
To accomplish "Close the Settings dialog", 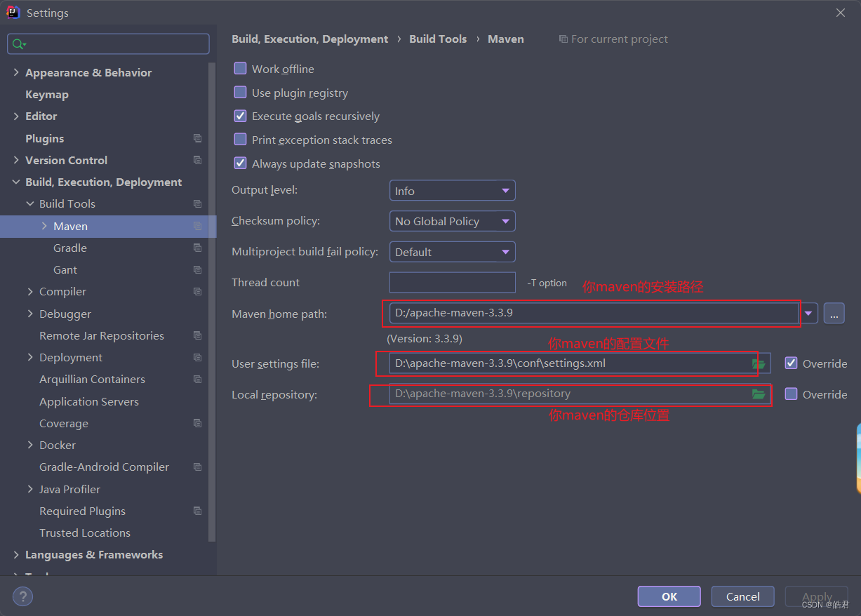I will pos(841,13).
